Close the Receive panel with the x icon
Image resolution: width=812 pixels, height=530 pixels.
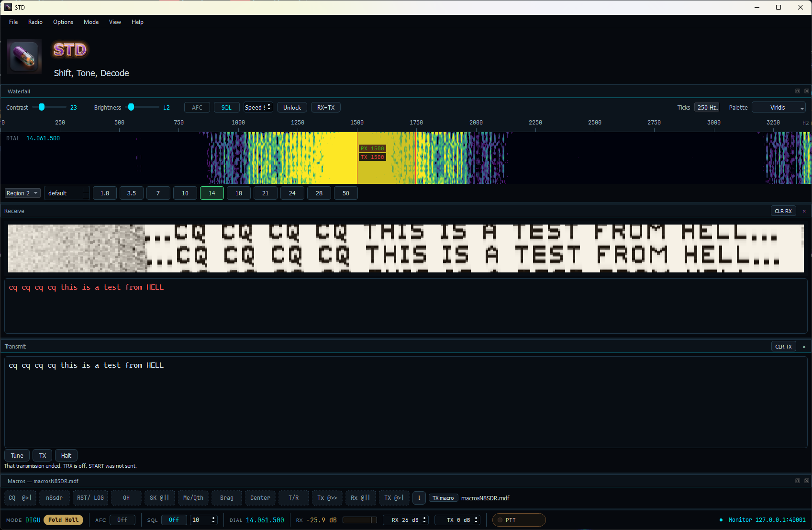click(804, 211)
